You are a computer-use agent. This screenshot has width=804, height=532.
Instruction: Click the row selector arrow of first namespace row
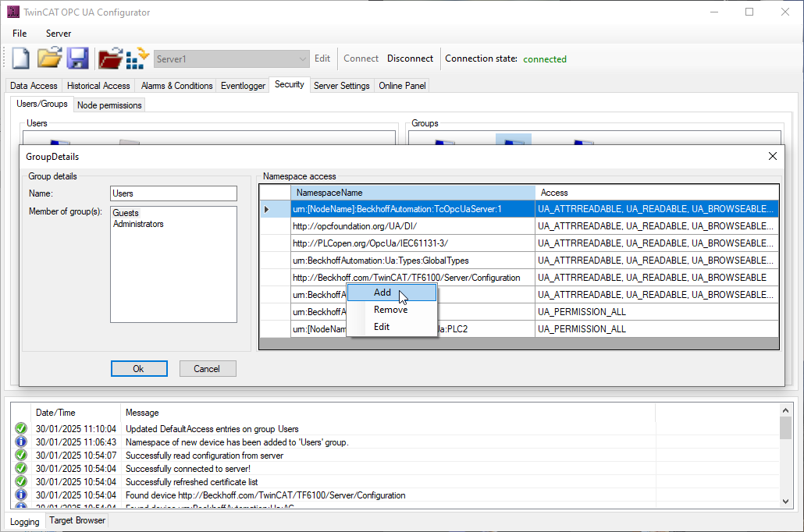pyautogui.click(x=268, y=209)
